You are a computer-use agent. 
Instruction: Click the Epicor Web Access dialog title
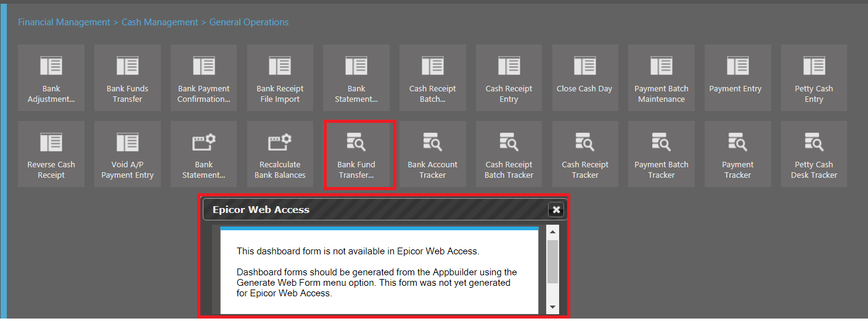pos(261,210)
